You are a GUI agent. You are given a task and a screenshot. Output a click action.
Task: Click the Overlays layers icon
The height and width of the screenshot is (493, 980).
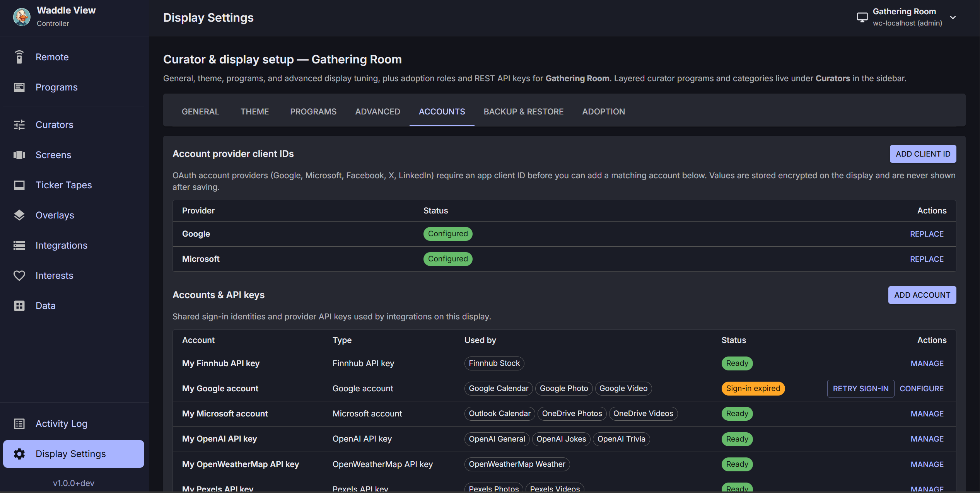point(19,215)
